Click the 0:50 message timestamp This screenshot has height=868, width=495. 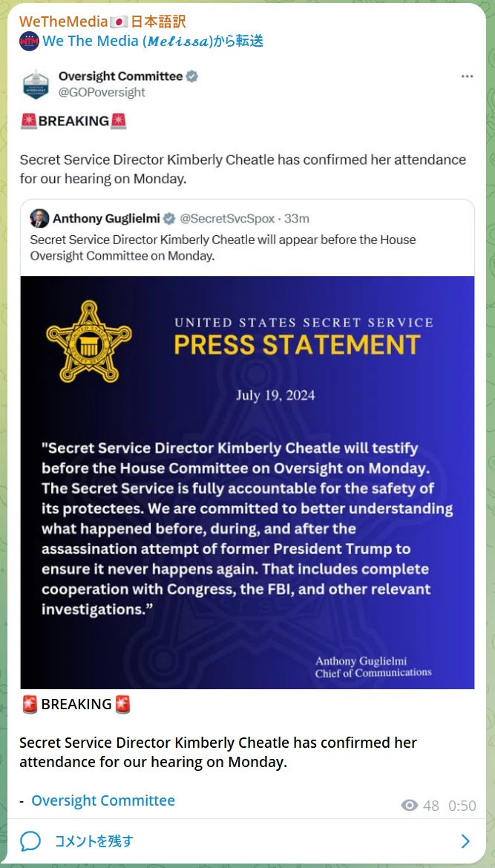tap(462, 806)
